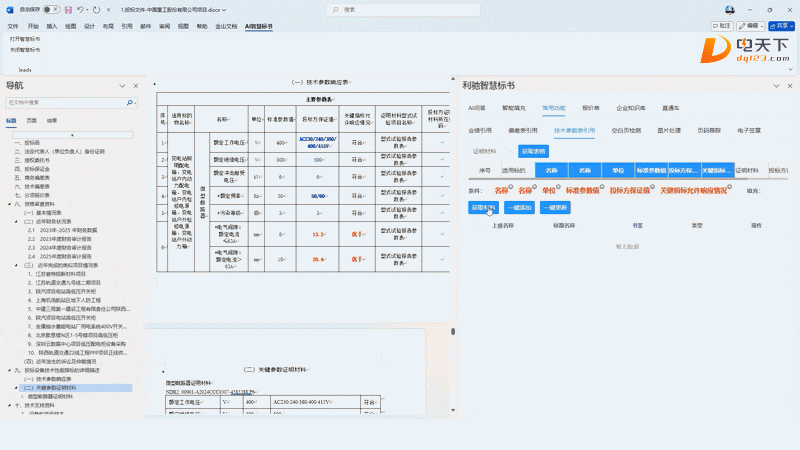800x450 pixels.
Task: Close the 利驰智慧标书 side pane
Action: 790,86
